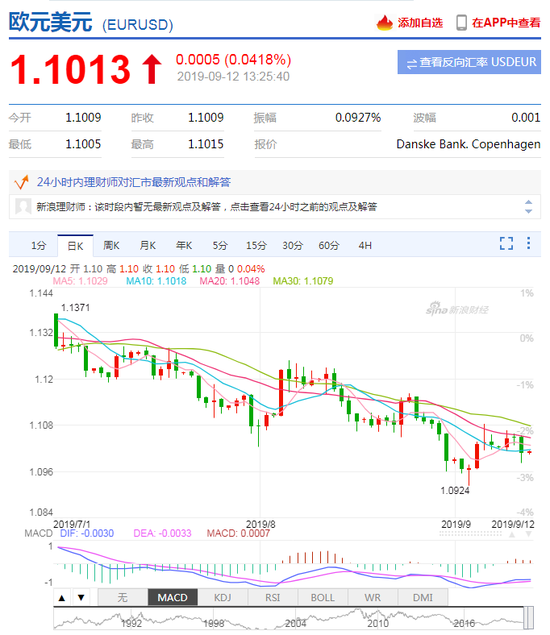The width and height of the screenshot is (550, 635).
Task: Click 查看反向汇率 USDEUR button
Action: (x=469, y=62)
